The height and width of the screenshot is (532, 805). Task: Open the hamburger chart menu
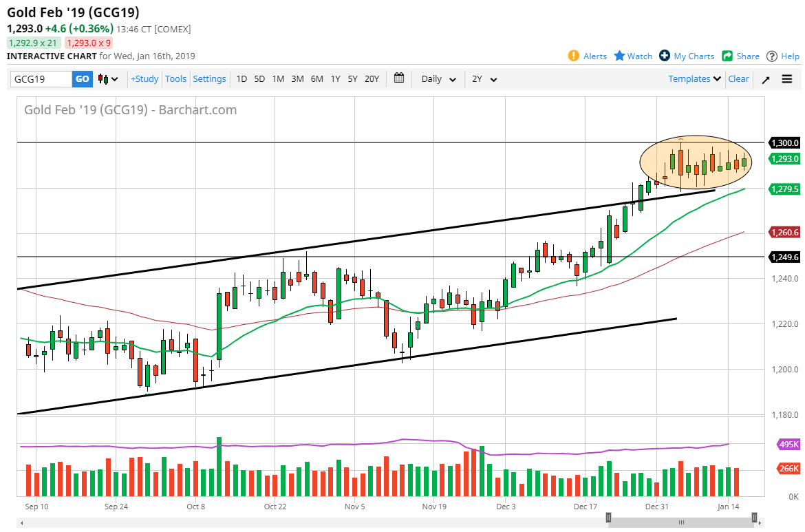[x=786, y=78]
